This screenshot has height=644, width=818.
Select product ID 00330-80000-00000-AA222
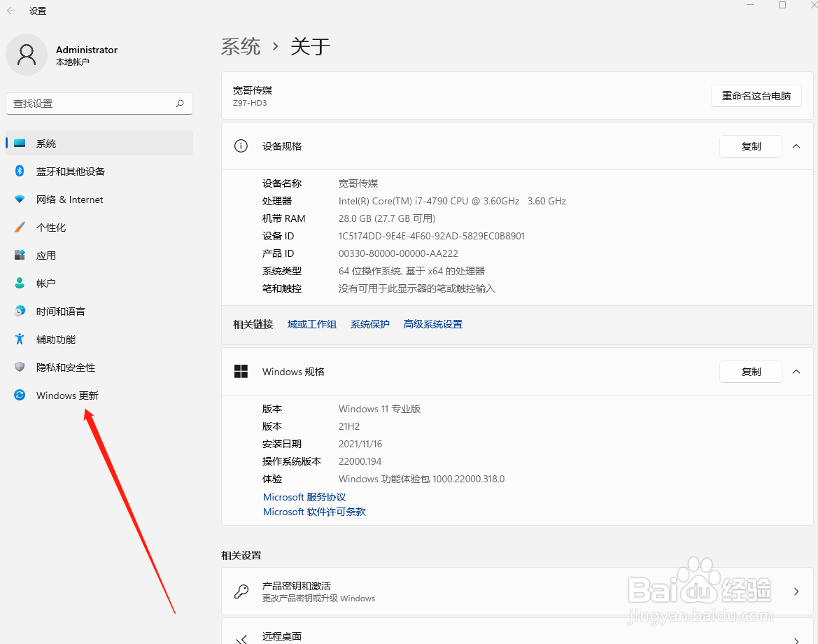(x=398, y=253)
